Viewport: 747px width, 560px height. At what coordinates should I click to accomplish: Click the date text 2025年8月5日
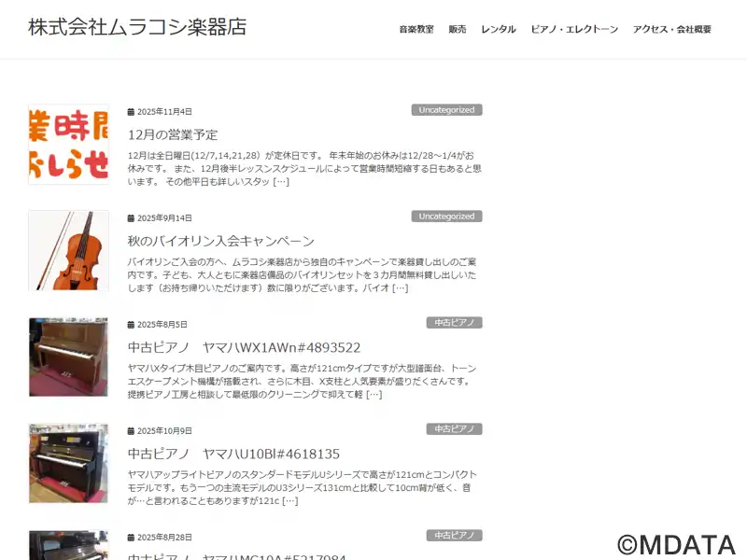(162, 325)
